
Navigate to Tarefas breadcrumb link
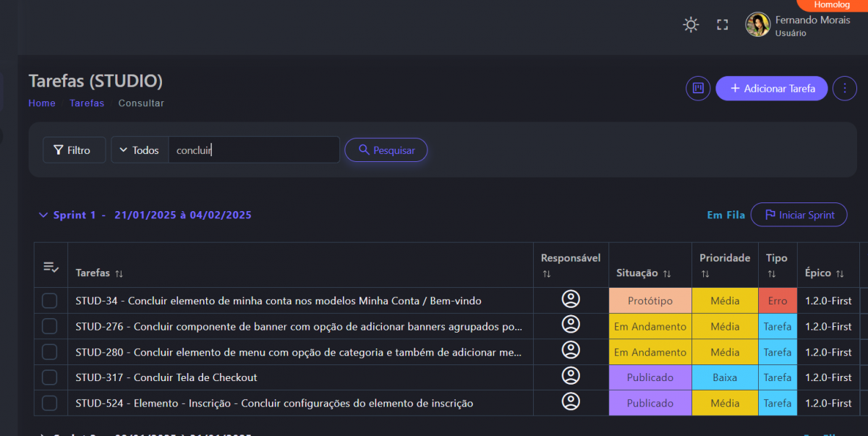pos(87,103)
